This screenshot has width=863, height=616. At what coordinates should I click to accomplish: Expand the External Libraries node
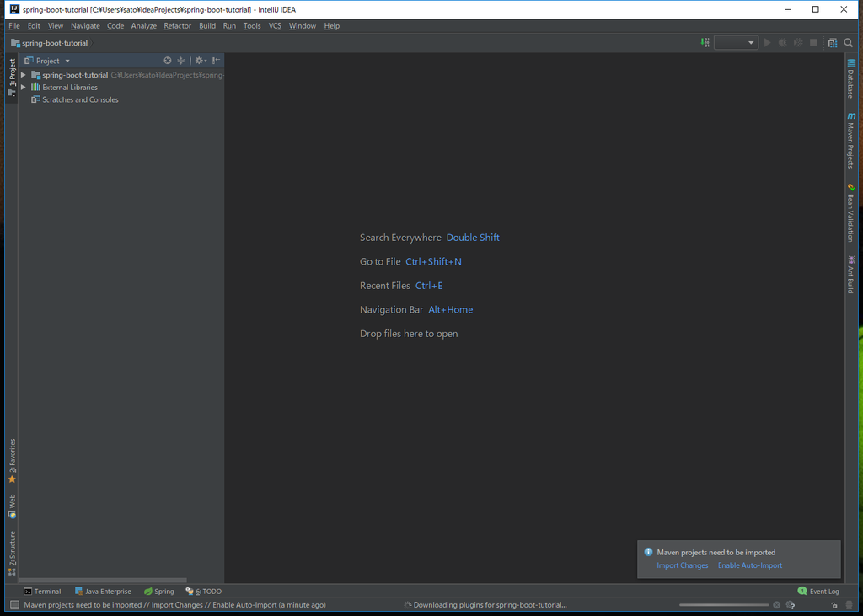[x=23, y=87]
